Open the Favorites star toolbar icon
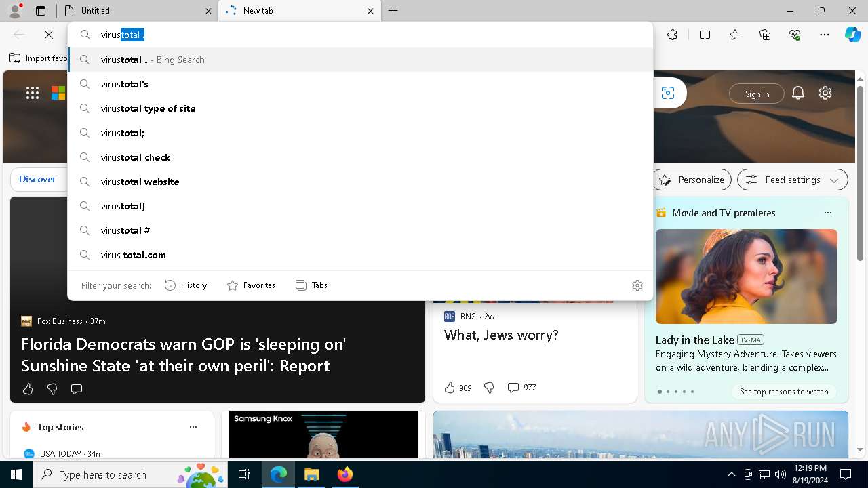This screenshot has height=488, width=868. click(735, 35)
